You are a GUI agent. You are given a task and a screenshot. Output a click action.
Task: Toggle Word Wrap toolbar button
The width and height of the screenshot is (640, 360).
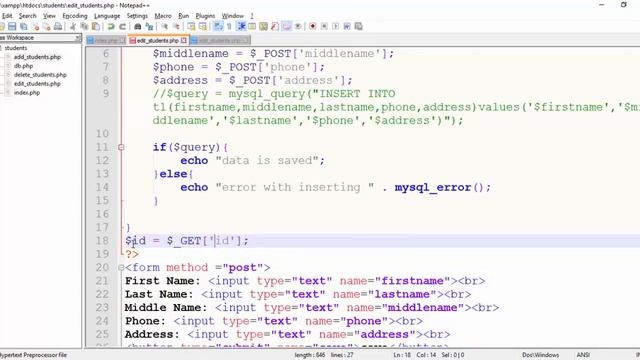pyautogui.click(x=218, y=27)
